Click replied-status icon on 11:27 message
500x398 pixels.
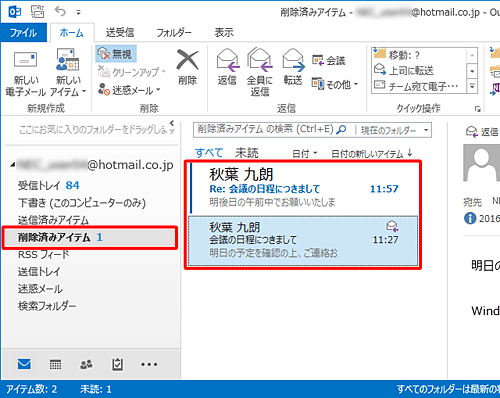click(392, 227)
